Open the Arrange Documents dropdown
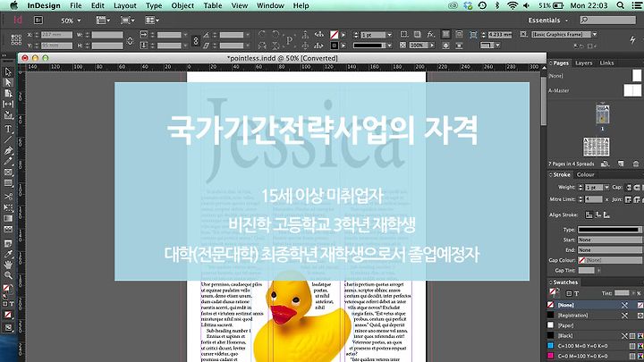This screenshot has width=644, height=362. coord(152,20)
